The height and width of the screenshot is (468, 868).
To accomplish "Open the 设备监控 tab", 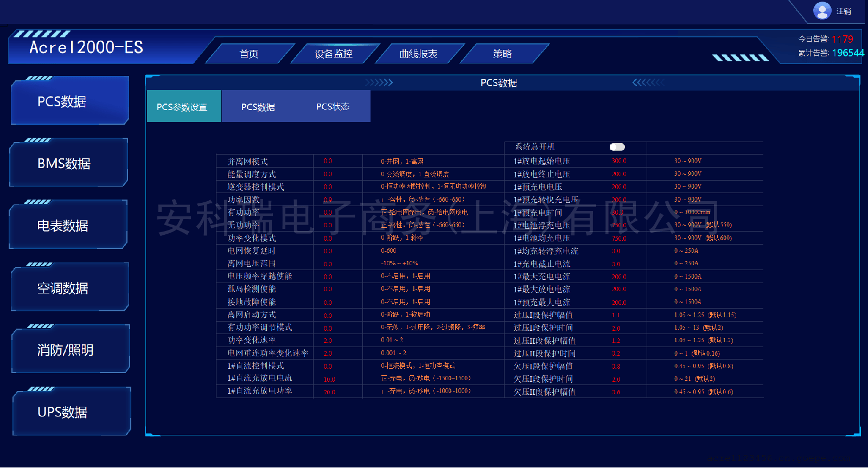I will coord(334,54).
